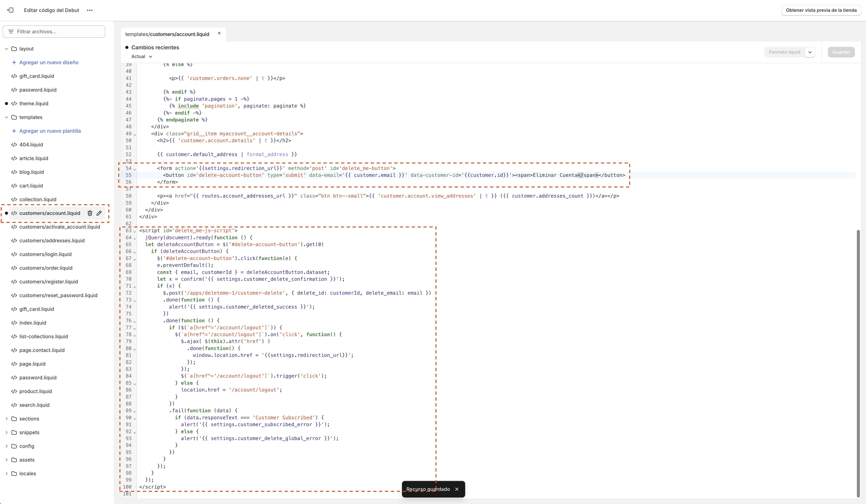This screenshot has height=504, width=866.
Task: Open customers/reset_password.liquid file
Action: click(x=58, y=296)
